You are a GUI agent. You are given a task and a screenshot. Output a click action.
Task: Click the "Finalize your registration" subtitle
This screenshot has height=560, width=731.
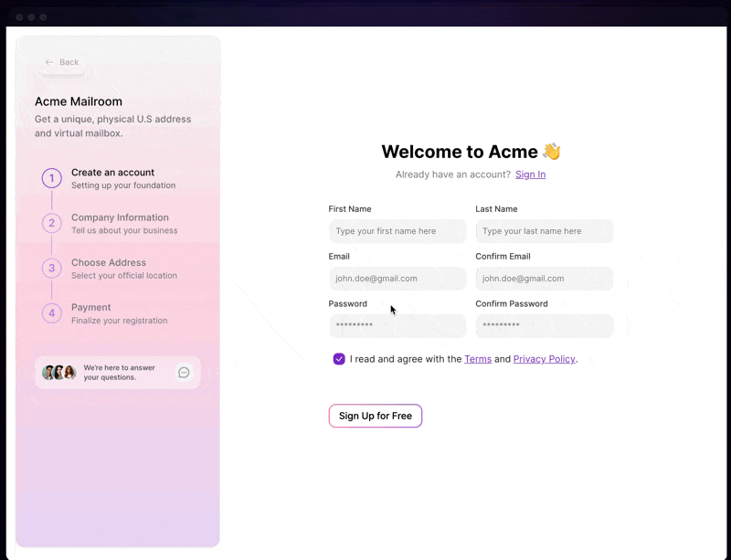(120, 321)
